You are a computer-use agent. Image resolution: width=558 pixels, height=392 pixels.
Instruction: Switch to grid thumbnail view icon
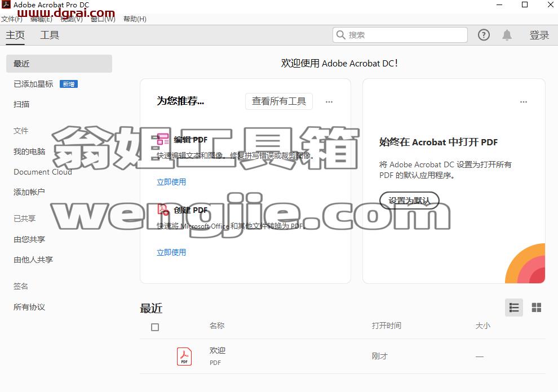coord(536,308)
